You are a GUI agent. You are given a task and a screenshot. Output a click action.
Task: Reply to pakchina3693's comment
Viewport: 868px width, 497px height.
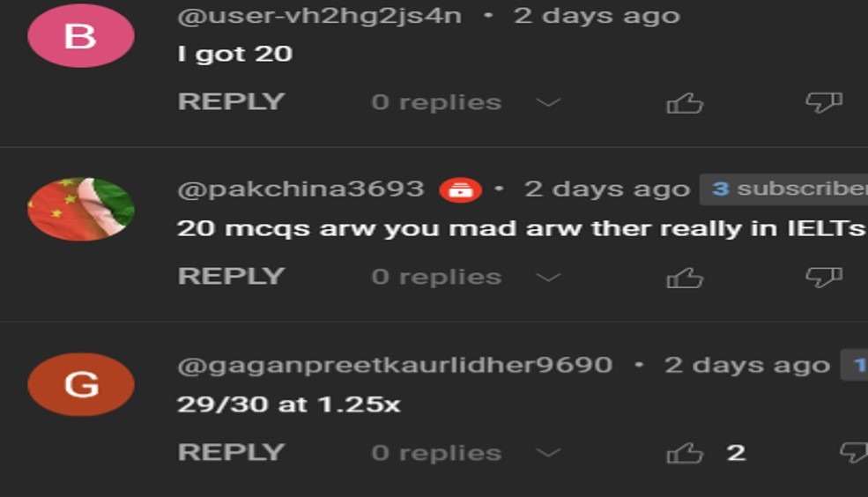[231, 276]
